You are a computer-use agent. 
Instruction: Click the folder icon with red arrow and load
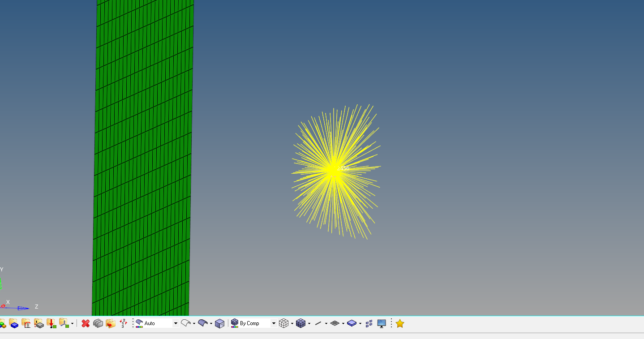coord(52,323)
